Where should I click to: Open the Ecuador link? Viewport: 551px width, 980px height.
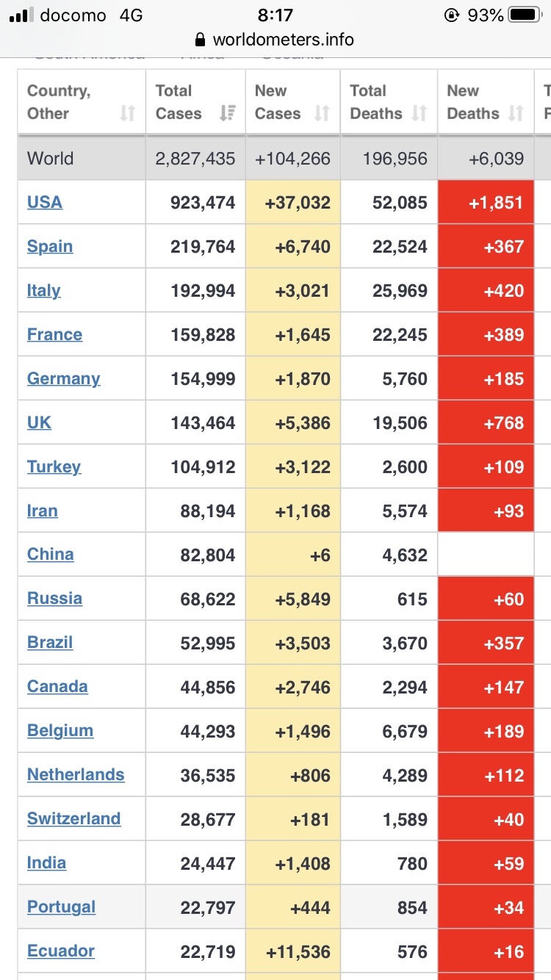click(61, 951)
